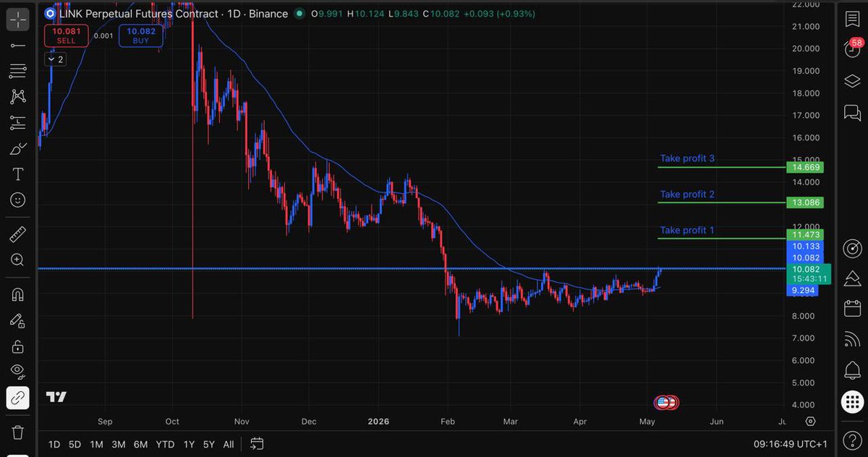This screenshot has height=457, width=868.
Task: Switch to 1M time range
Action: pos(96,444)
